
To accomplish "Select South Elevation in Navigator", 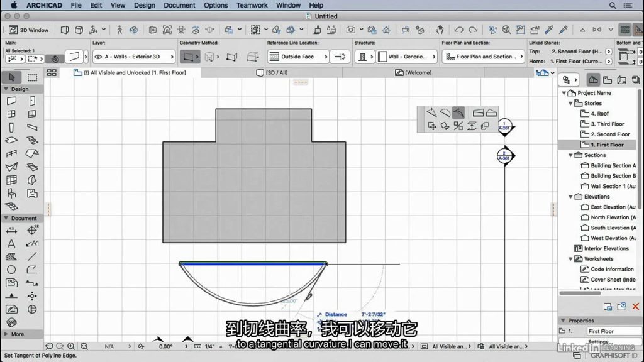I will pos(612,228).
